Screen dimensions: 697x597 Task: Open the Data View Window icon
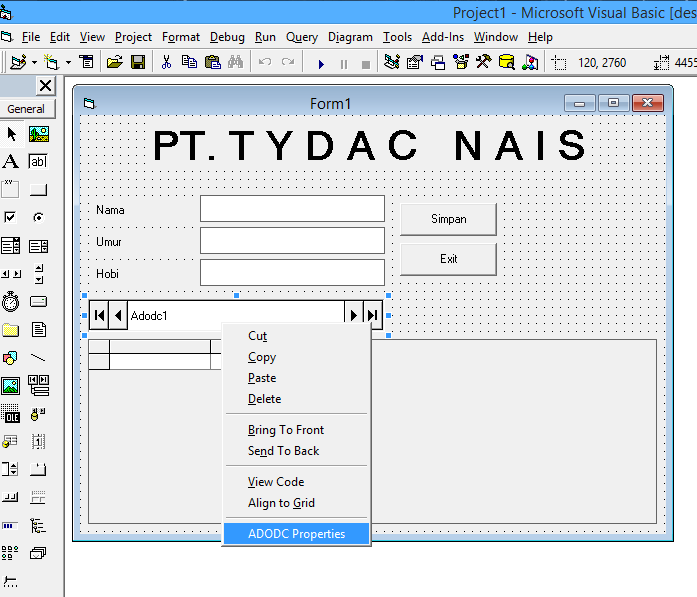click(x=507, y=62)
